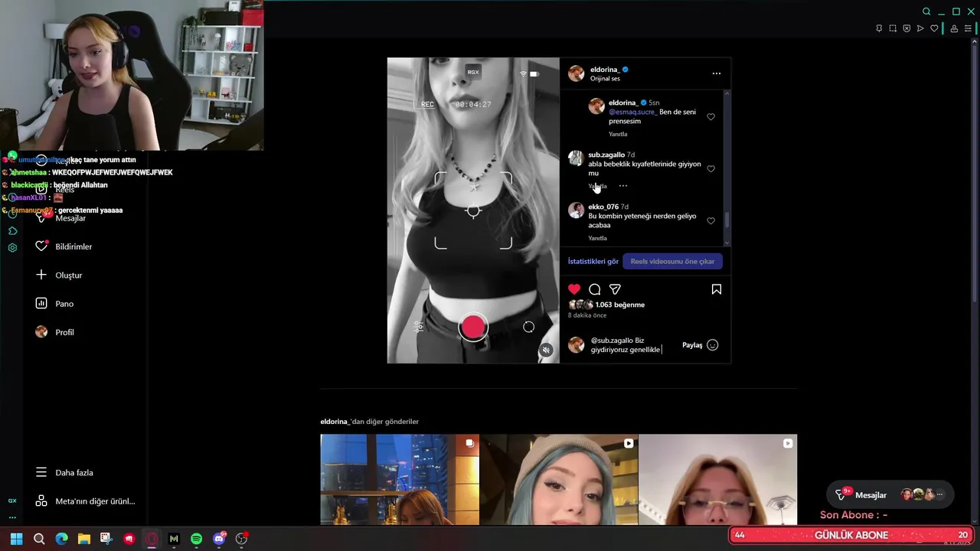Like the sub.zagallo comment

pyautogui.click(x=711, y=169)
